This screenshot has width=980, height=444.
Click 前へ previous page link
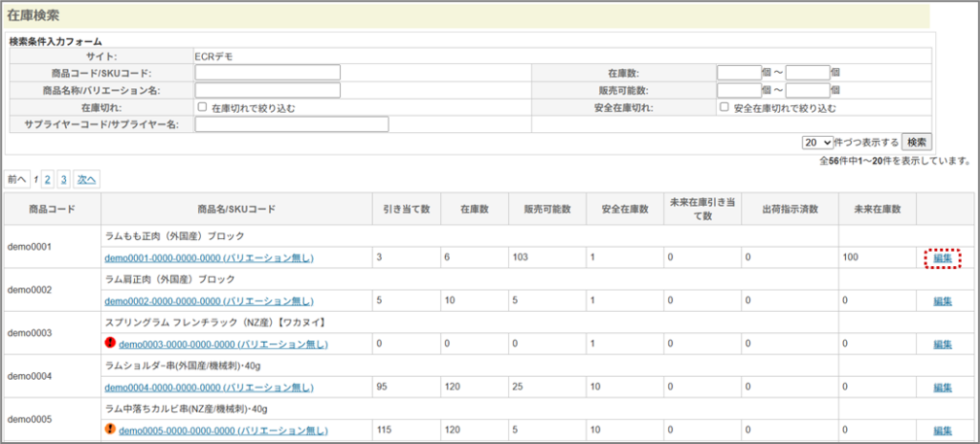pyautogui.click(x=17, y=179)
